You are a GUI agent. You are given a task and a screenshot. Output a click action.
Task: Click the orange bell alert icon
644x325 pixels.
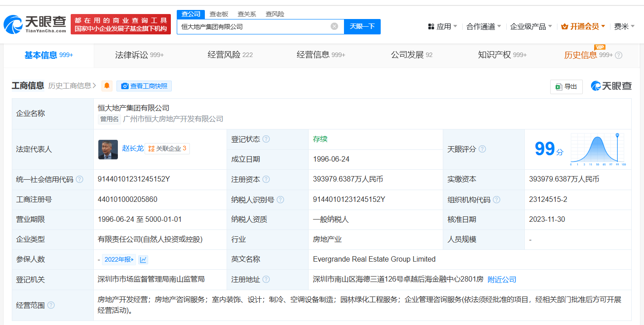(107, 86)
